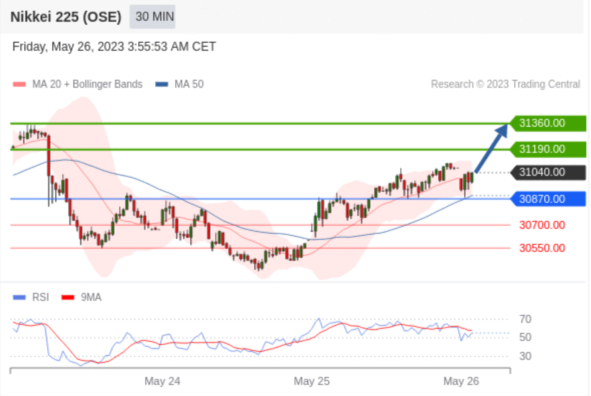Click the May 26 date axis label
Screen dimensions: 591x396
[x=461, y=381]
